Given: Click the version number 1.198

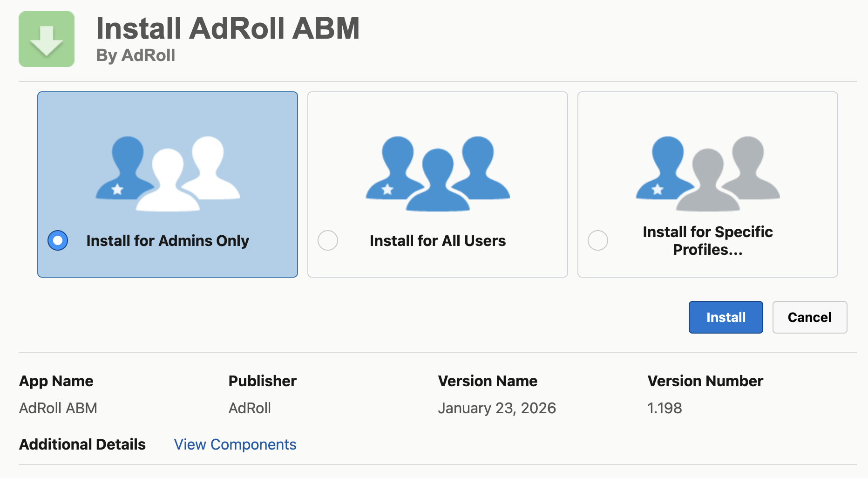Looking at the screenshot, I should point(665,408).
